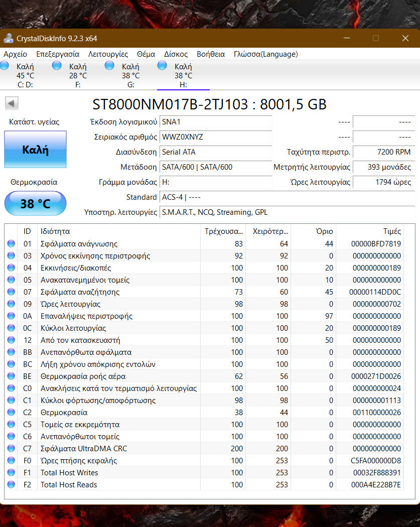Click status orb next to Θερμοκρασία ροής αέρα

[11, 376]
